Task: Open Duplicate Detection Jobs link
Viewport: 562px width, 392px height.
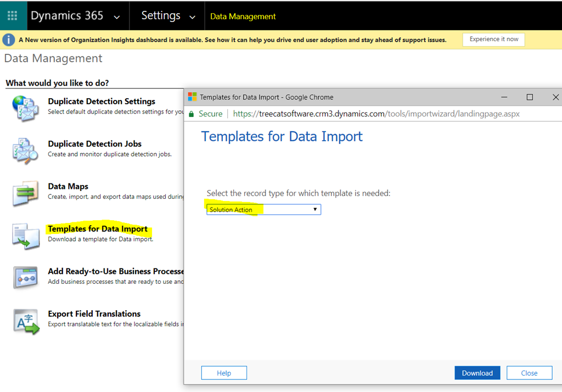Action: (94, 144)
